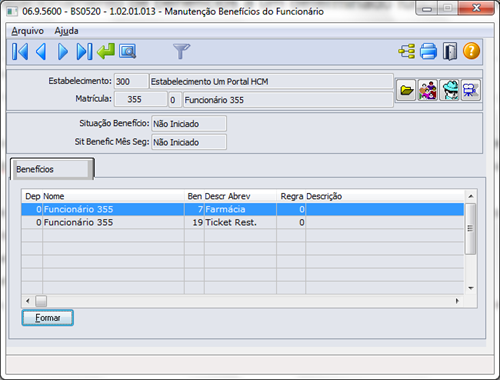500x380 pixels.
Task: Minimize the Manutenção Benefícios window
Action: 427,8
